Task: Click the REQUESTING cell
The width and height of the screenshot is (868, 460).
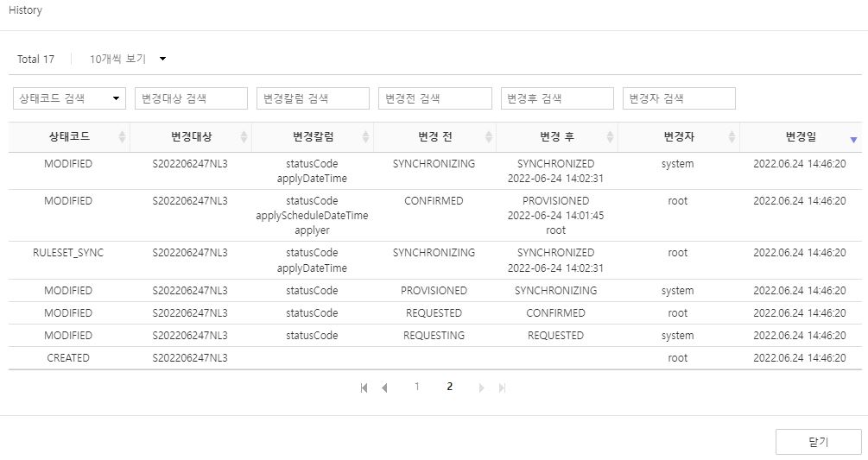Action: pos(434,335)
